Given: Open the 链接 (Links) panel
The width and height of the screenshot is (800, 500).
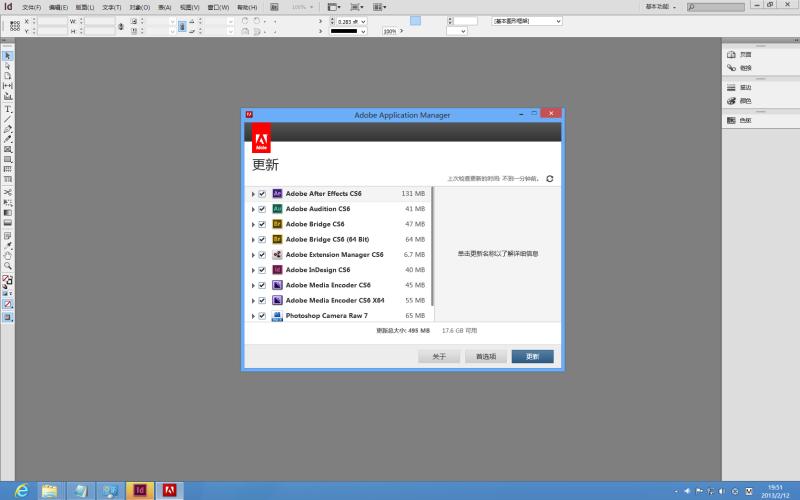Looking at the screenshot, I should click(x=739, y=68).
